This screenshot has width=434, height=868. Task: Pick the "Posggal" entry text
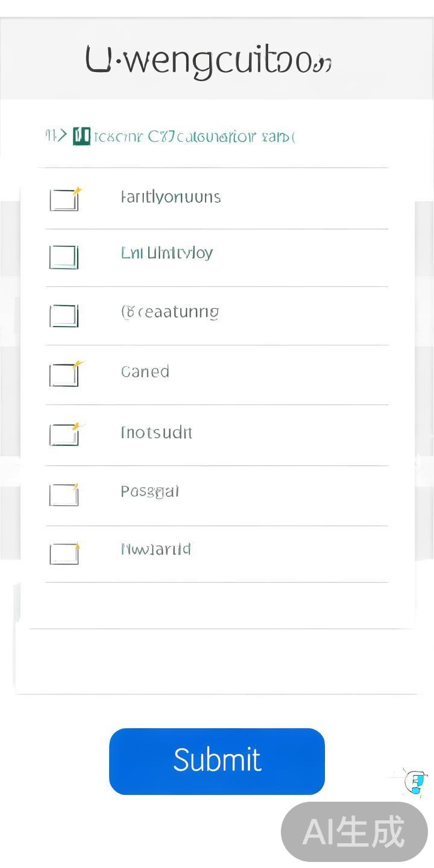click(149, 491)
